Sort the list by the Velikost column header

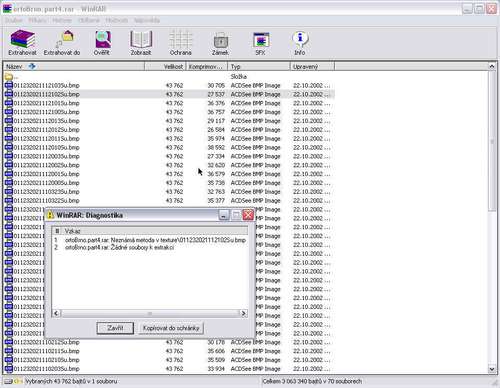pyautogui.click(x=165, y=67)
